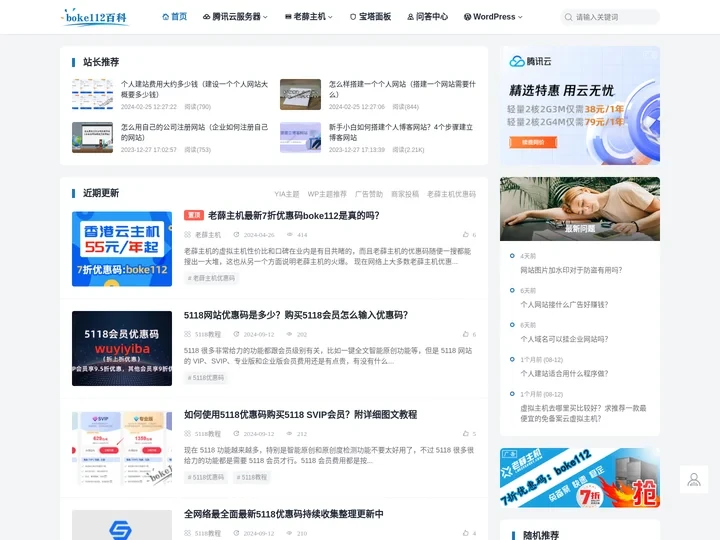Click the 腾讯云 精选特惠 ad banner
720x540 pixels.
[x=580, y=106]
